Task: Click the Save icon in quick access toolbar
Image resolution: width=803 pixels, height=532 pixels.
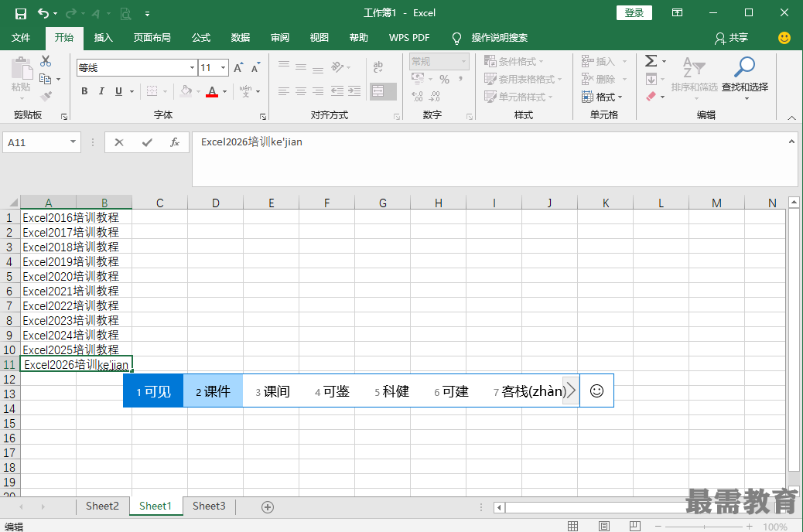Action: [20, 13]
